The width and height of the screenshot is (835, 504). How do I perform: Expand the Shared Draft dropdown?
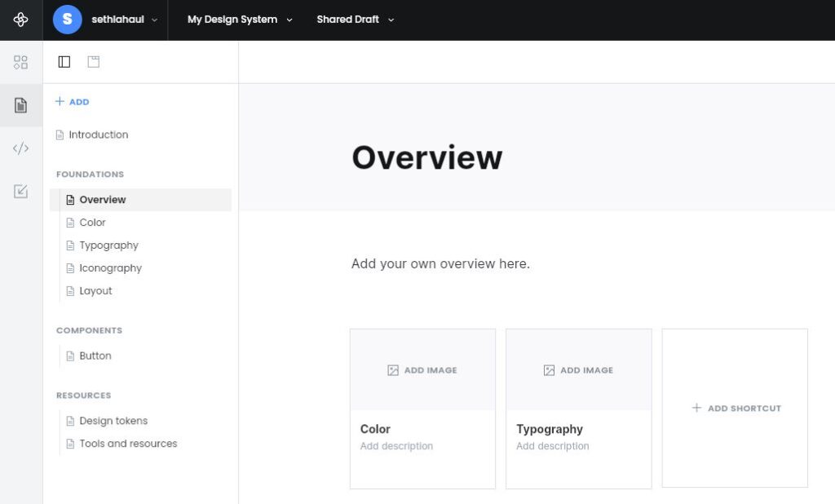pos(355,20)
